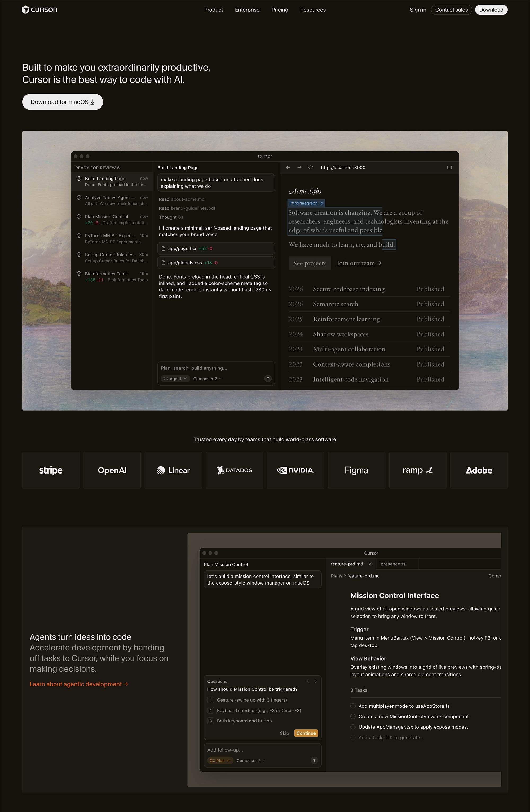530x812 pixels.
Task: Open the NVIDIA logo card
Action: point(295,470)
